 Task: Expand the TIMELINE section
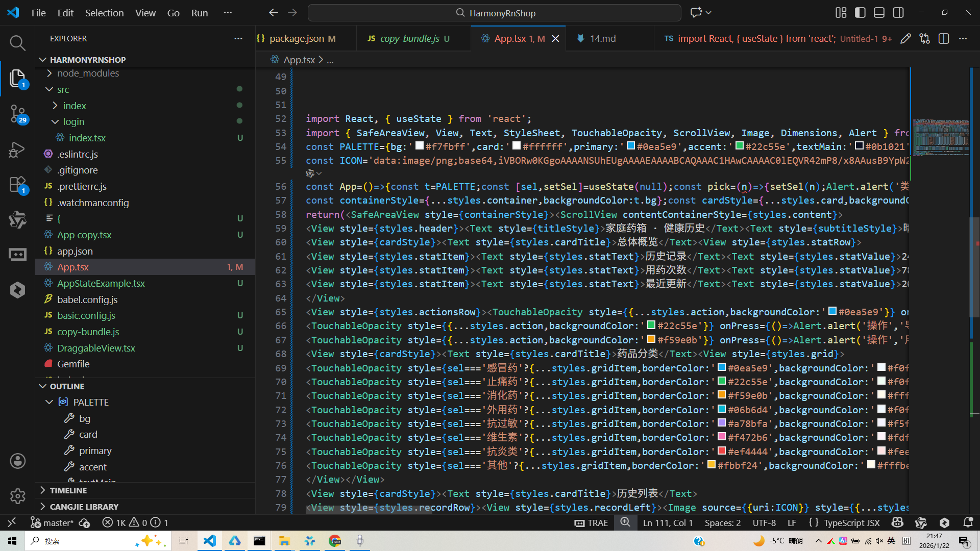click(x=68, y=490)
